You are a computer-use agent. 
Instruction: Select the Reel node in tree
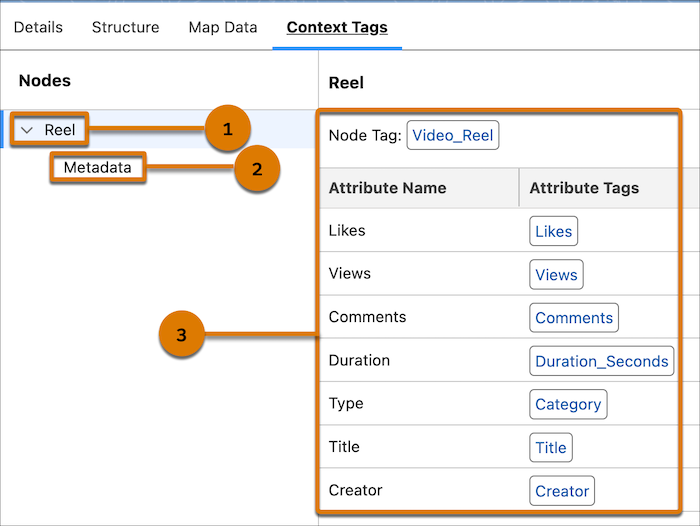(x=60, y=130)
